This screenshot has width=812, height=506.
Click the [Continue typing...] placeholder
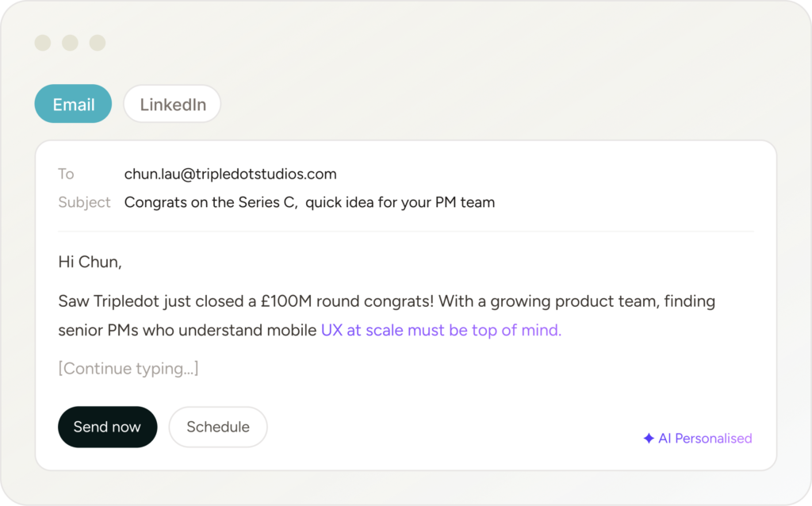coord(128,368)
